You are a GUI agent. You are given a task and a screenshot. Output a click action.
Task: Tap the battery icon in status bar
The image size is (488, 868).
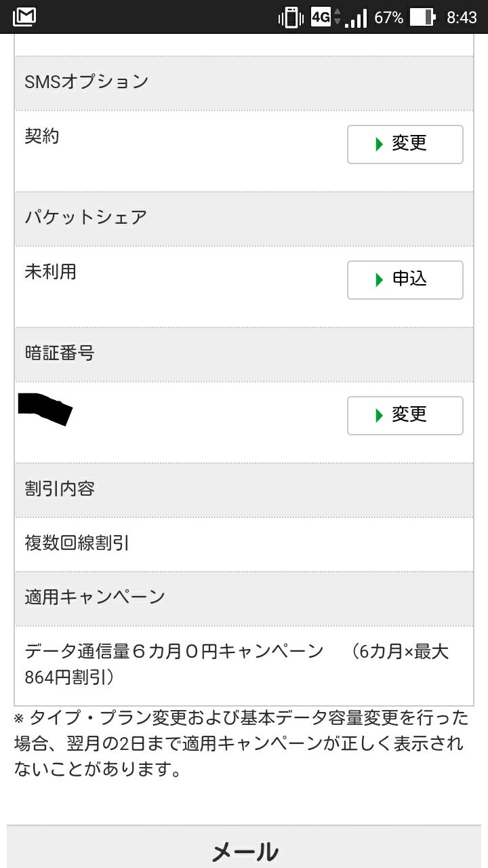coord(422,17)
